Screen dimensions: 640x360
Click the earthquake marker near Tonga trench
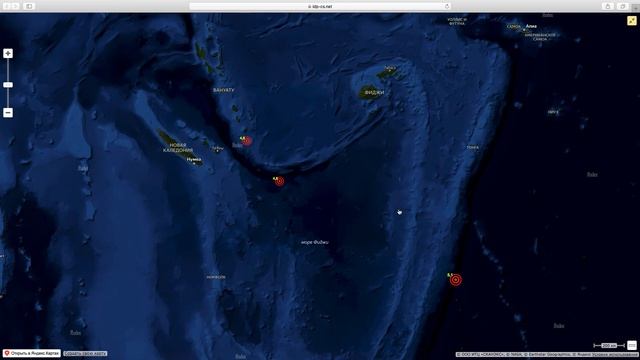[x=456, y=280]
